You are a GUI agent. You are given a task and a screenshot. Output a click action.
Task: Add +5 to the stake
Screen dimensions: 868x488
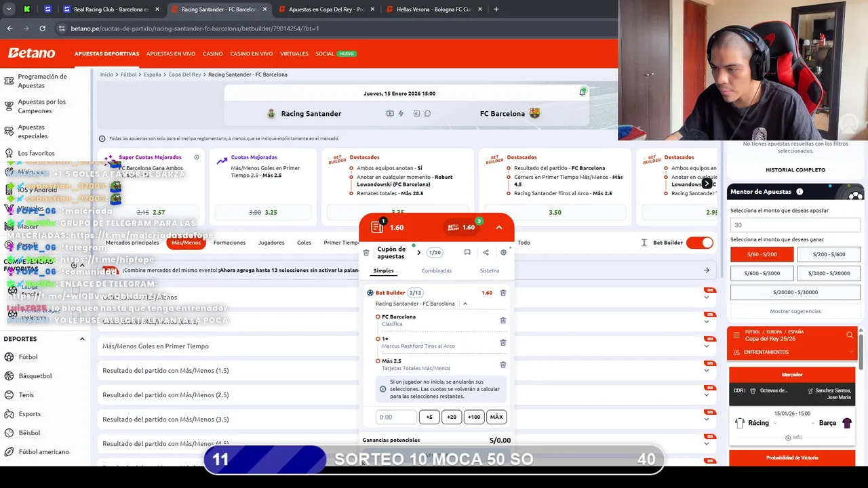coord(429,417)
